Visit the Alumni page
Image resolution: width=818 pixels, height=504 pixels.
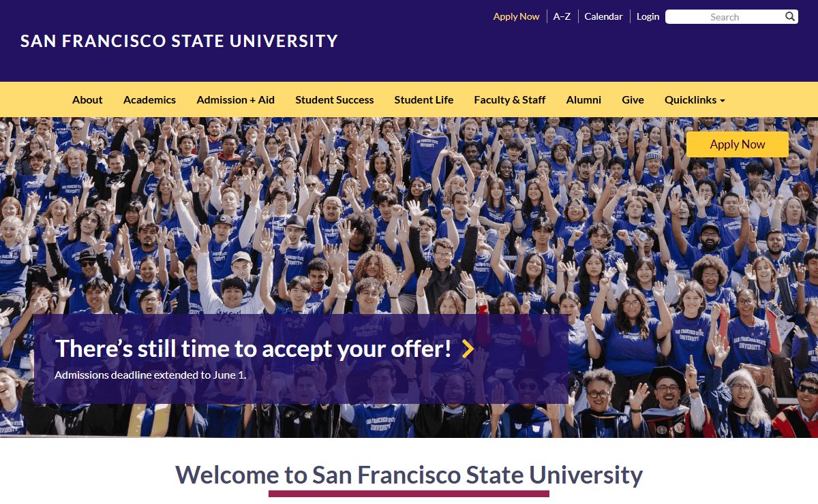click(x=584, y=99)
